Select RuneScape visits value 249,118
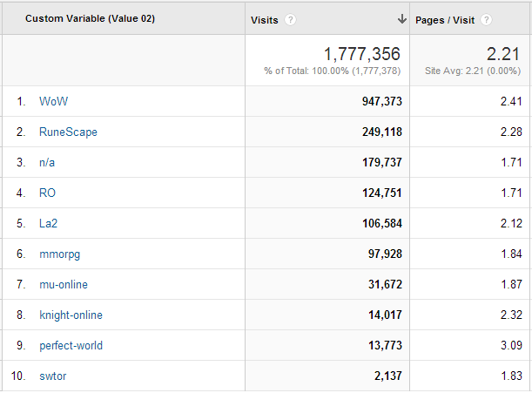532x393 pixels. tap(382, 132)
